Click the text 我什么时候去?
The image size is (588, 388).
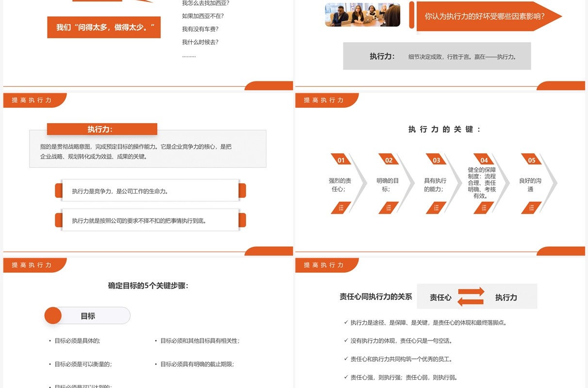pos(200,42)
